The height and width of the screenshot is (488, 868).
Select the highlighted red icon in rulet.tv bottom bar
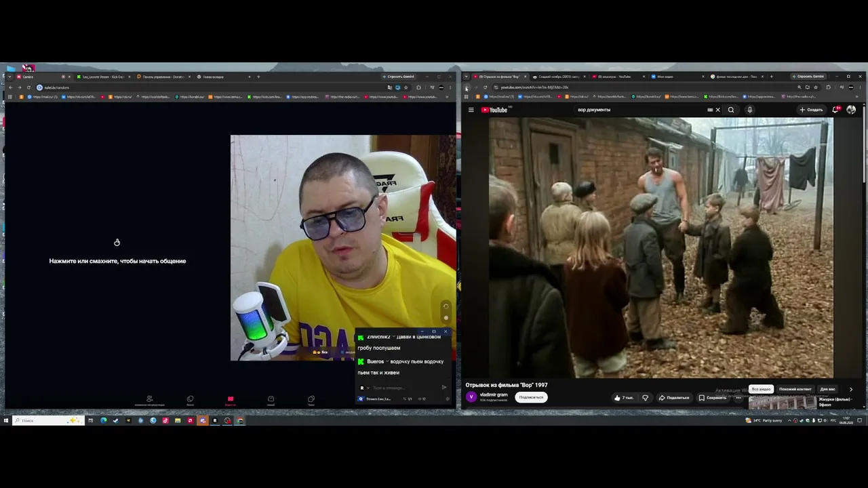click(x=231, y=400)
